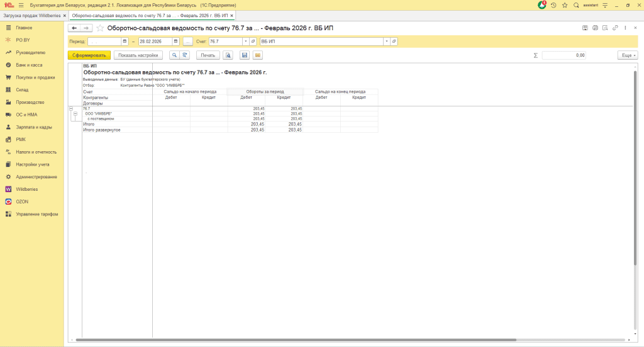Click the back navigation arrow

[x=74, y=28]
